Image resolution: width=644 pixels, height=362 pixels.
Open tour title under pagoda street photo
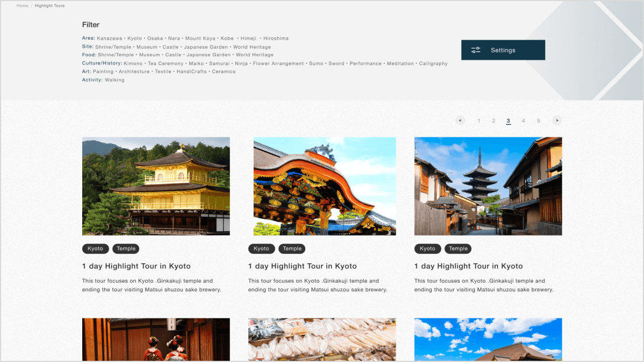click(x=469, y=266)
